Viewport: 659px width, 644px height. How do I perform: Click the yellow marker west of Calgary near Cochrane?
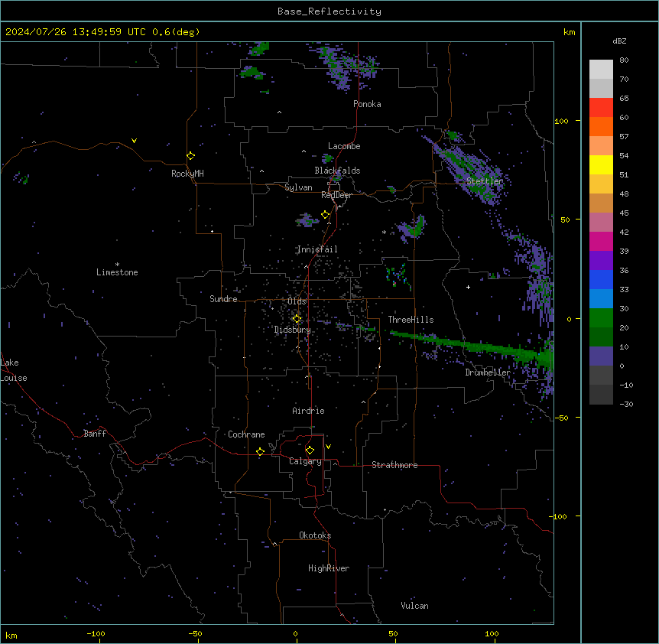point(260,451)
